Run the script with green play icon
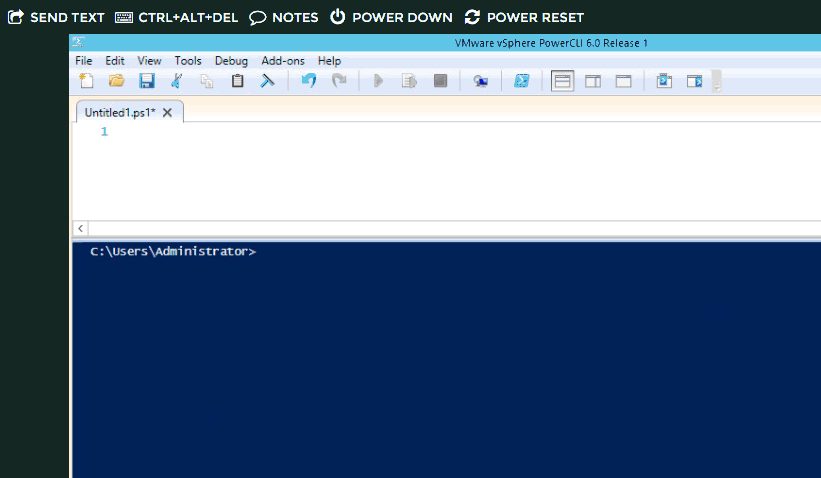The image size is (821, 478). [x=378, y=81]
